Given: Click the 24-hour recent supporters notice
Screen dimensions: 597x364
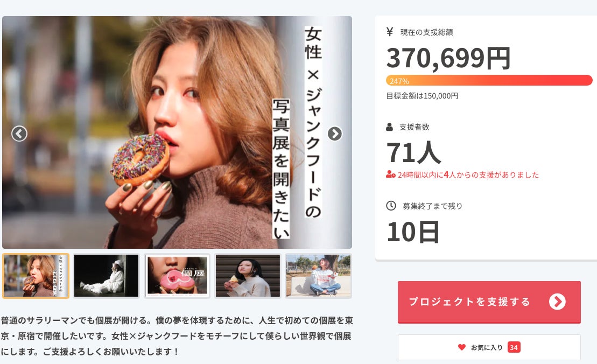Looking at the screenshot, I should click(462, 175).
